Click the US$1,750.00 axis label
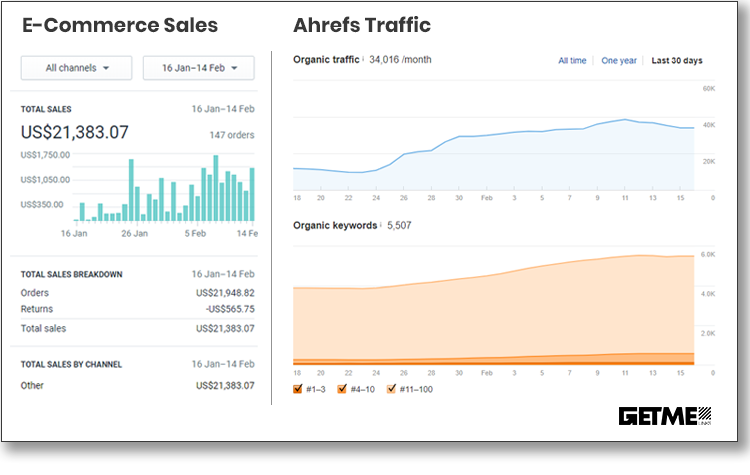The height and width of the screenshot is (475, 750). click(45, 155)
